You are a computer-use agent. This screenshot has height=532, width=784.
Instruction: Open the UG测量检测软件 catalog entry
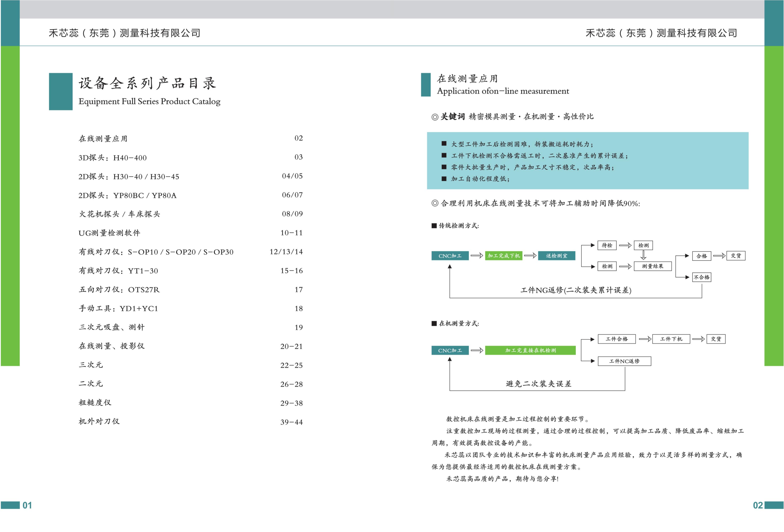coord(109,233)
